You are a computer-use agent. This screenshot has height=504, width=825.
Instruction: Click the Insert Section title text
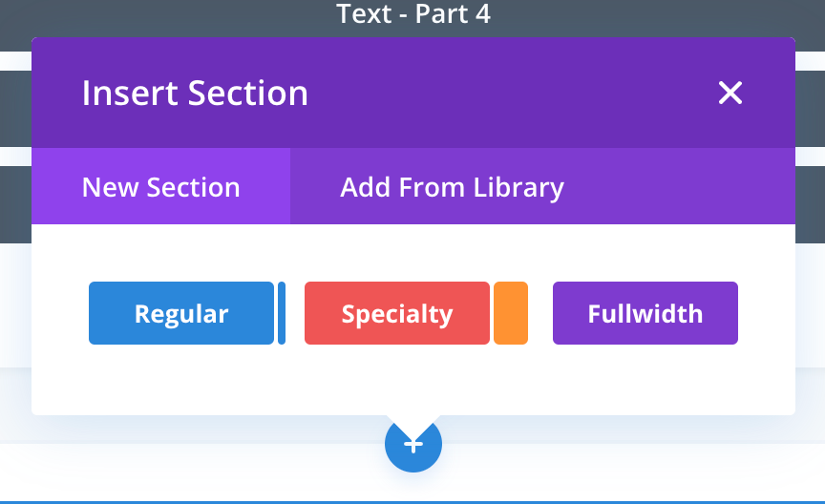pos(195,94)
